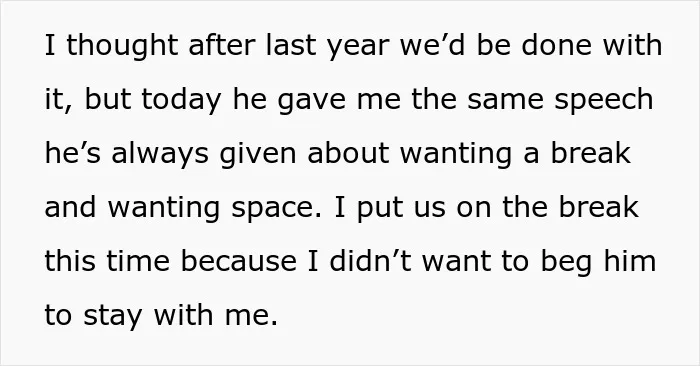Select the word "because" in fifth line
Image resolution: width=700 pixels, height=366 pixels.
tap(238, 261)
